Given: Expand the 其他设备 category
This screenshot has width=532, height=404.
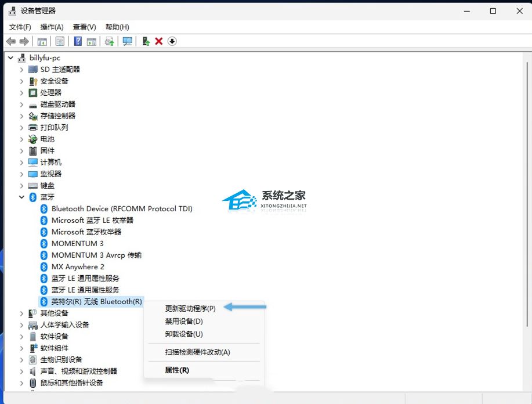Looking at the screenshot, I should 21,313.
